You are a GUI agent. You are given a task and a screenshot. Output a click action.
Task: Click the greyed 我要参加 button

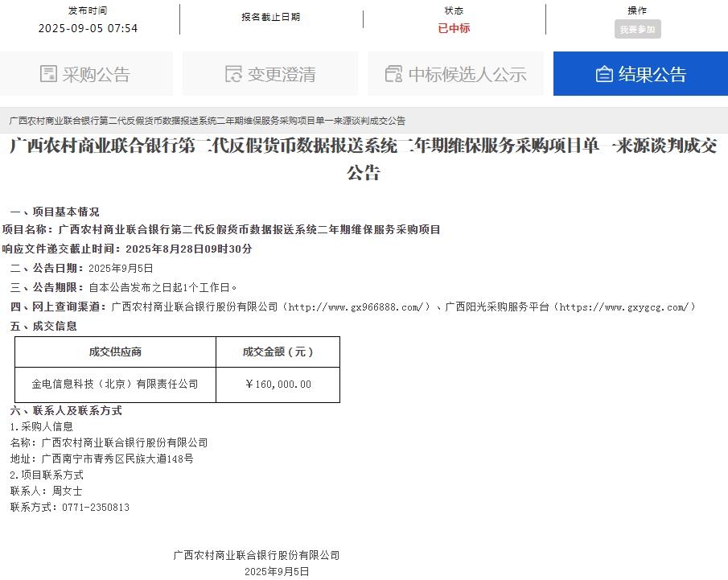click(x=637, y=29)
